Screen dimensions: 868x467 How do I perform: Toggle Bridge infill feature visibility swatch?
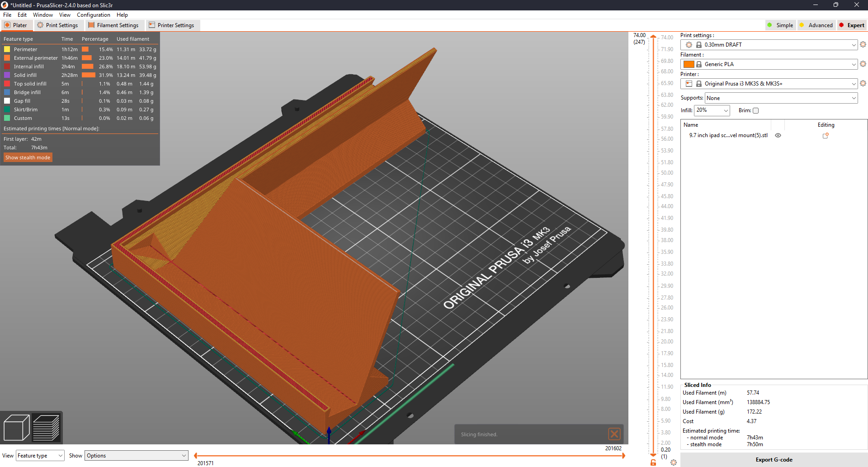coord(7,92)
